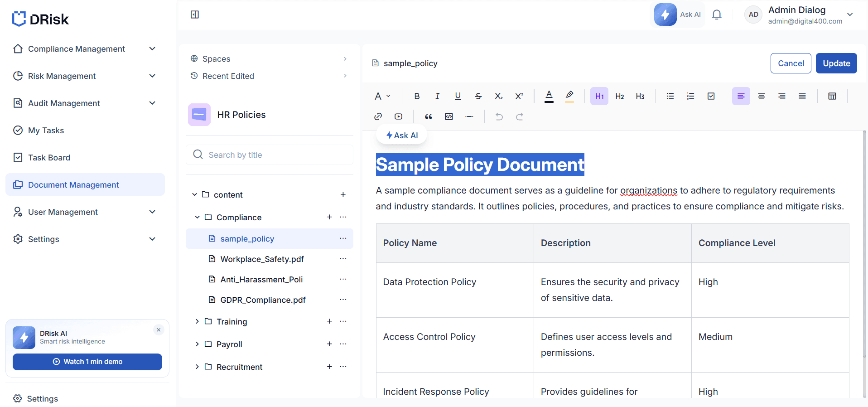Expand Settings menu in sidebar
Viewport: 868px width, 407px height.
pos(85,239)
